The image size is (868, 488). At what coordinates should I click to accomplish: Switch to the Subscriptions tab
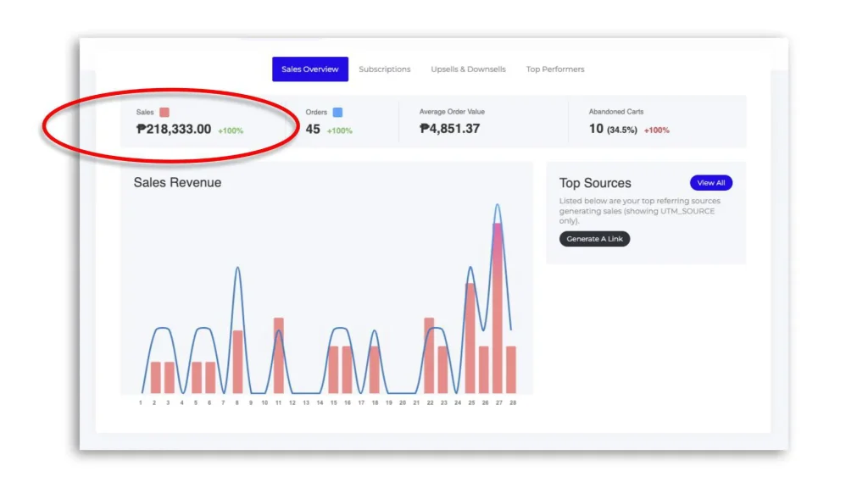tap(385, 69)
